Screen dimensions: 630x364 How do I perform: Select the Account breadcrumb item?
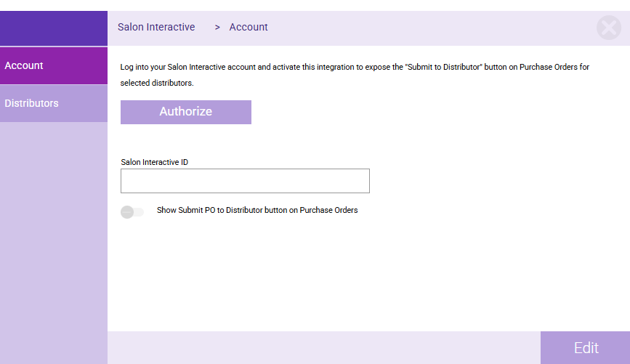pos(249,27)
